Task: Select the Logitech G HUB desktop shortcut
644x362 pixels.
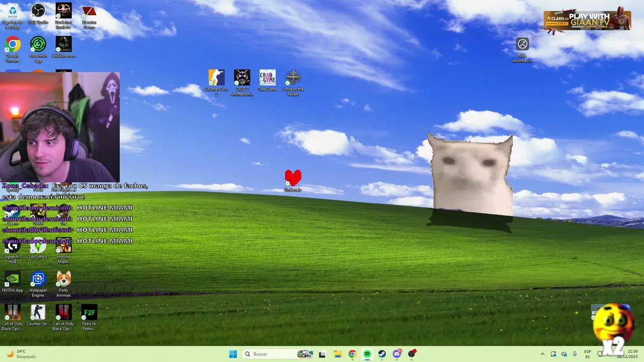Action: click(13, 251)
